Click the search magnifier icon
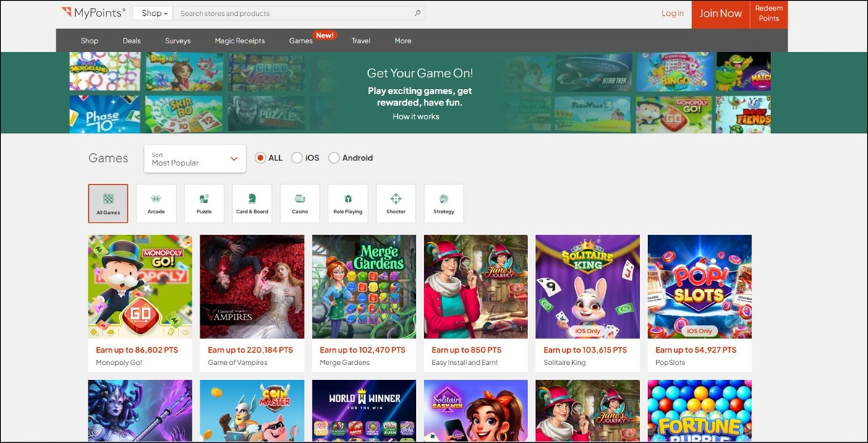 [x=417, y=13]
